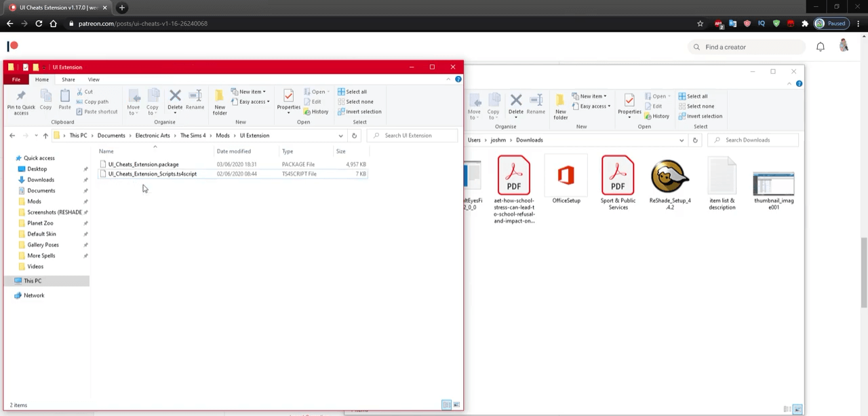Click Copy path in UI Extension ribbon

pyautogui.click(x=92, y=102)
